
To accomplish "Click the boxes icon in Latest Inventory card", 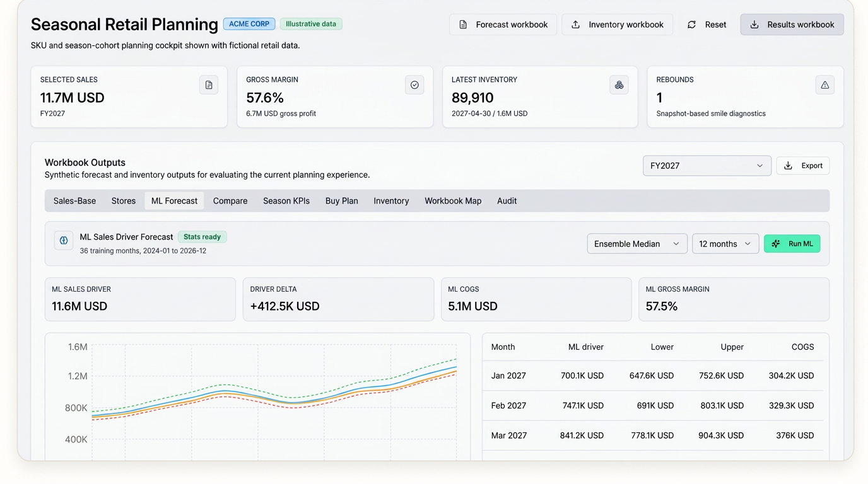I will 619,85.
